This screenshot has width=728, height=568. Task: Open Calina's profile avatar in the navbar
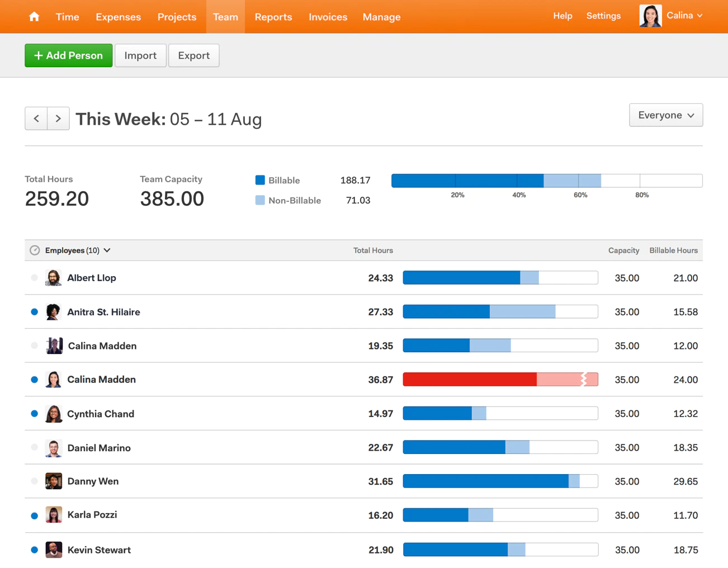pos(650,16)
